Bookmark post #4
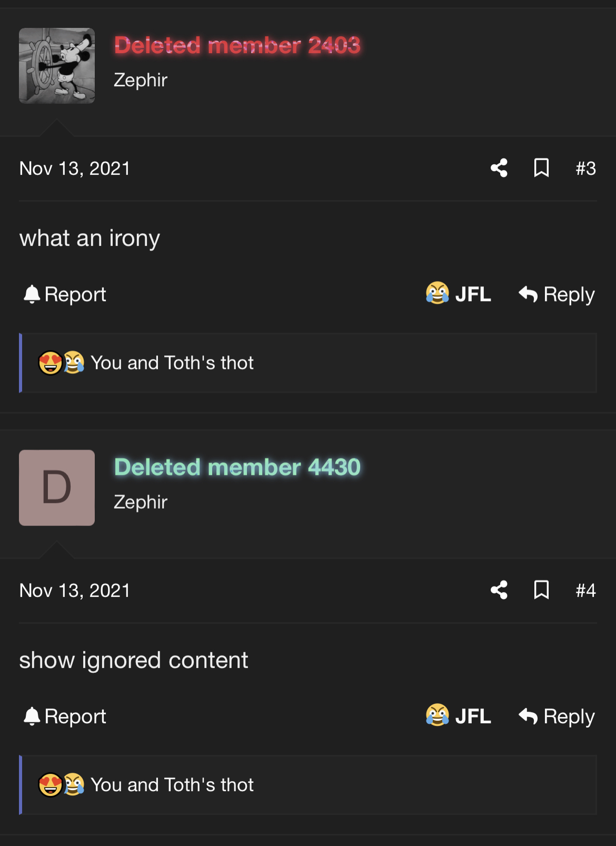 pos(541,590)
